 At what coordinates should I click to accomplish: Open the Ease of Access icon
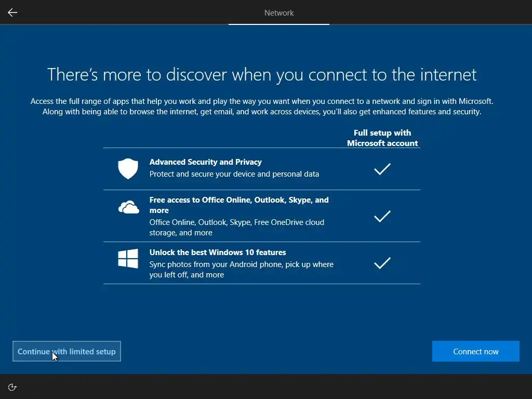click(x=12, y=387)
